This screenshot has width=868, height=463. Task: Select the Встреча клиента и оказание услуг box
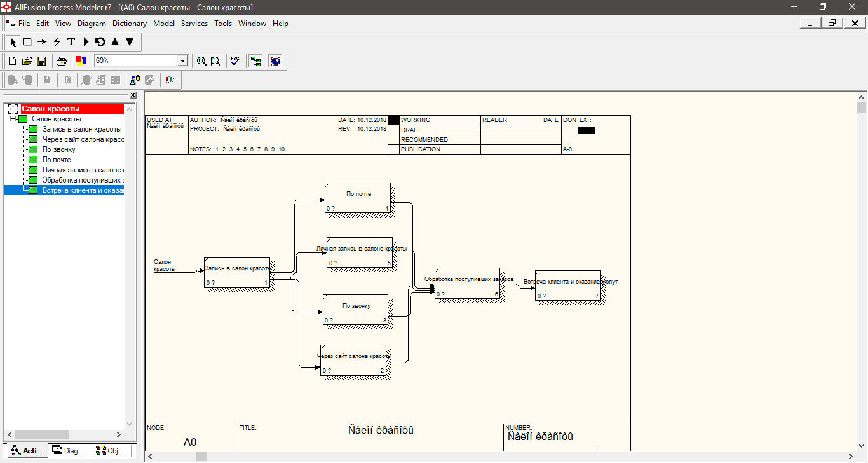point(568,285)
